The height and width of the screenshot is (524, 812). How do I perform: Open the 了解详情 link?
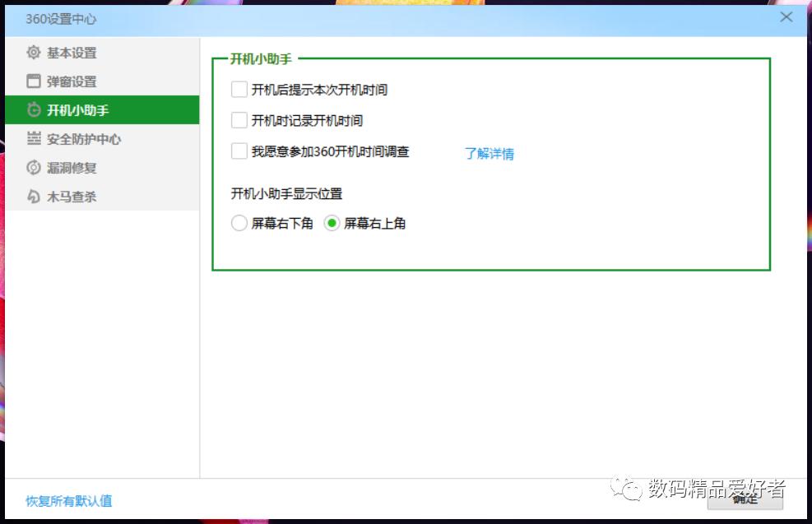487,154
